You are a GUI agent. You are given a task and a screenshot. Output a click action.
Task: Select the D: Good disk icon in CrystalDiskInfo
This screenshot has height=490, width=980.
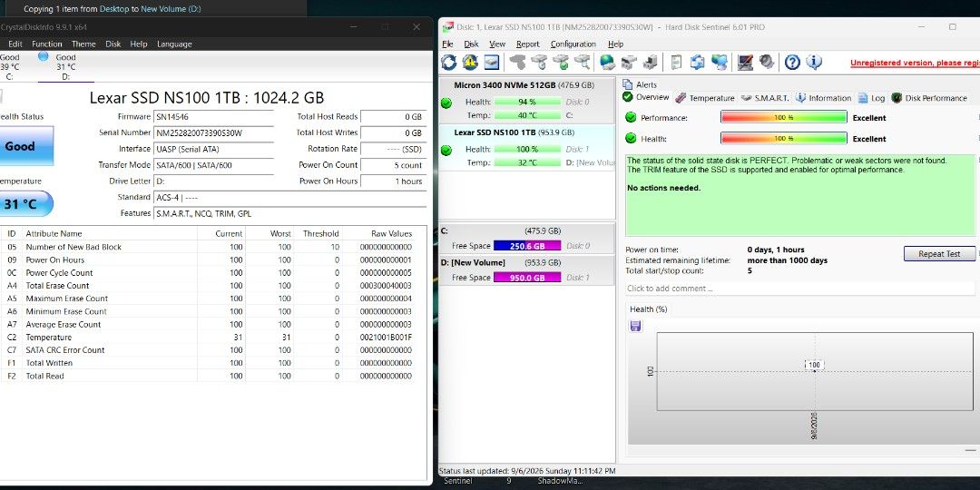click(x=44, y=56)
